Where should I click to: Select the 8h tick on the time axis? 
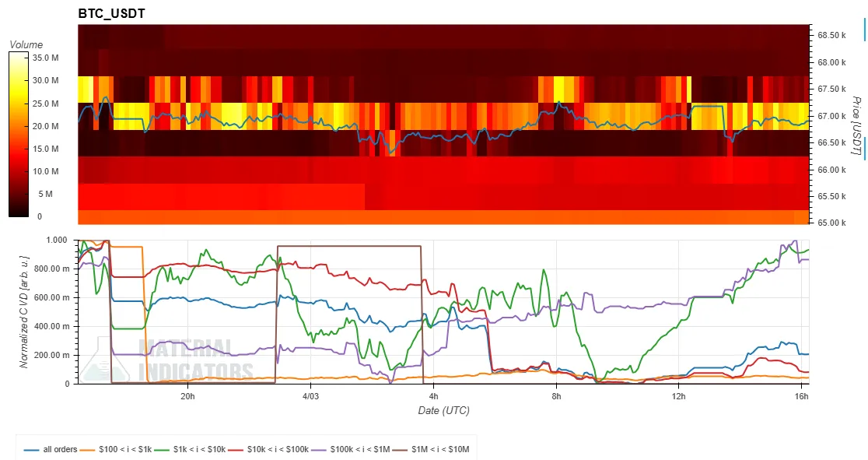click(x=555, y=396)
